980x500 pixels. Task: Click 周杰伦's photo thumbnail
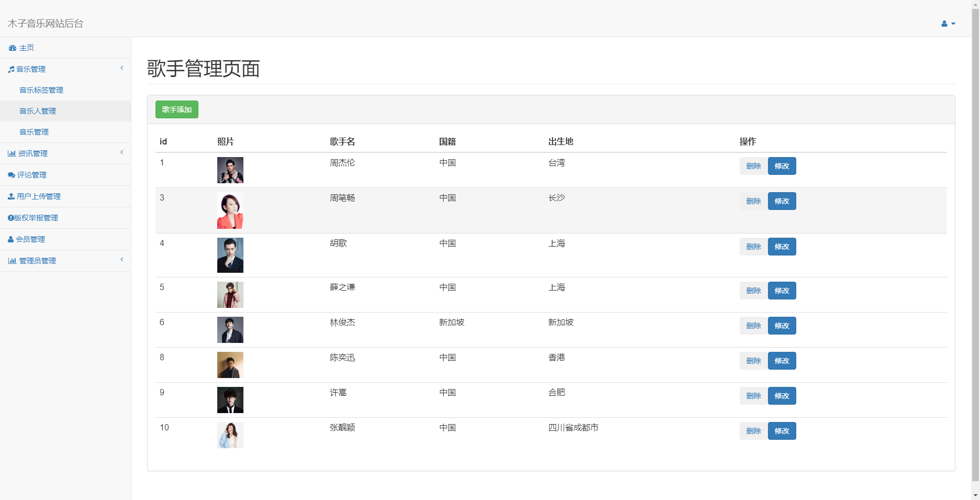(230, 170)
